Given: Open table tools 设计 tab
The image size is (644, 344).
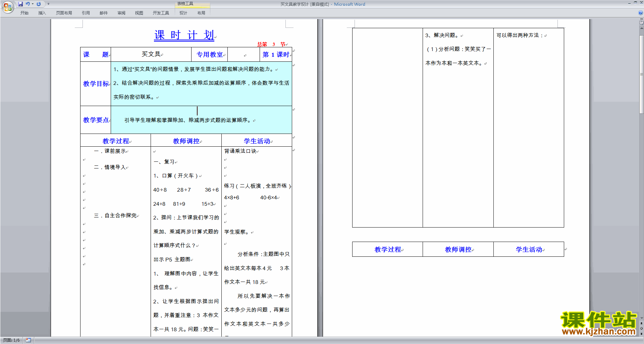Looking at the screenshot, I should click(183, 13).
